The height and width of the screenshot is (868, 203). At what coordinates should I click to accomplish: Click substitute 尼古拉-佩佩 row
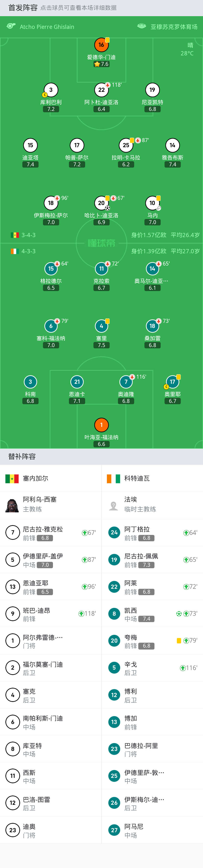[152, 560]
